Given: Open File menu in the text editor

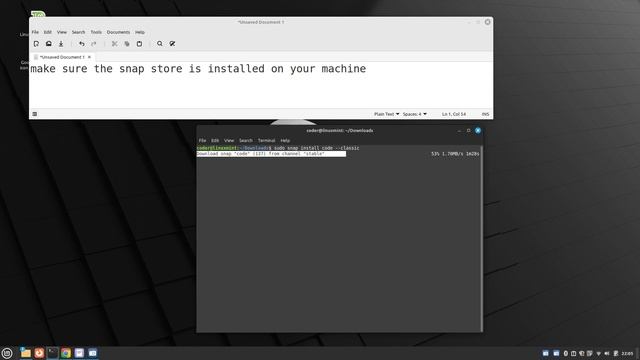Looking at the screenshot, I should [x=35, y=32].
